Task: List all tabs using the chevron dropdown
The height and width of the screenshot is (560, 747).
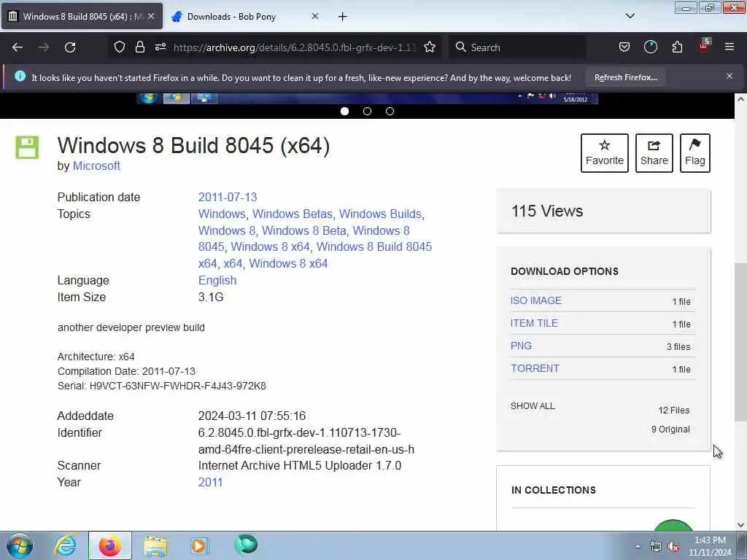Action: point(630,16)
